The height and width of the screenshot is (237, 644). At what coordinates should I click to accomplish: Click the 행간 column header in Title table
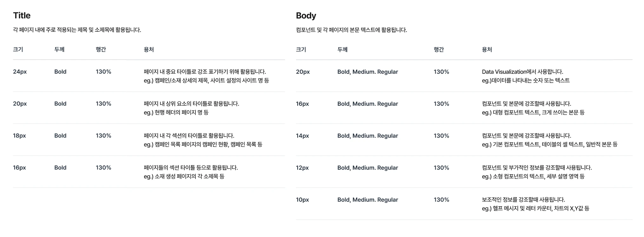click(101, 49)
